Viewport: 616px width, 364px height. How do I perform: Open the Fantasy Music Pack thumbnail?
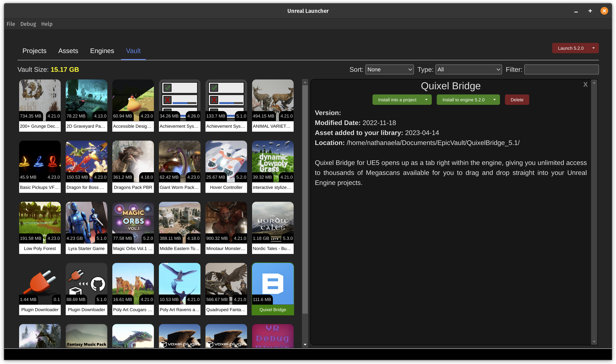click(x=86, y=336)
